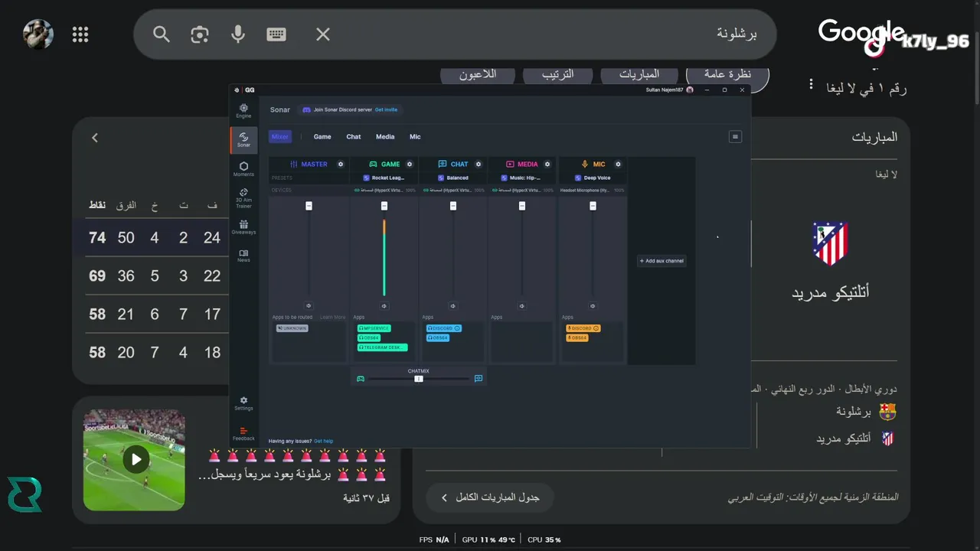
Task: Open MEDIA output device selector
Action: [x=522, y=190]
